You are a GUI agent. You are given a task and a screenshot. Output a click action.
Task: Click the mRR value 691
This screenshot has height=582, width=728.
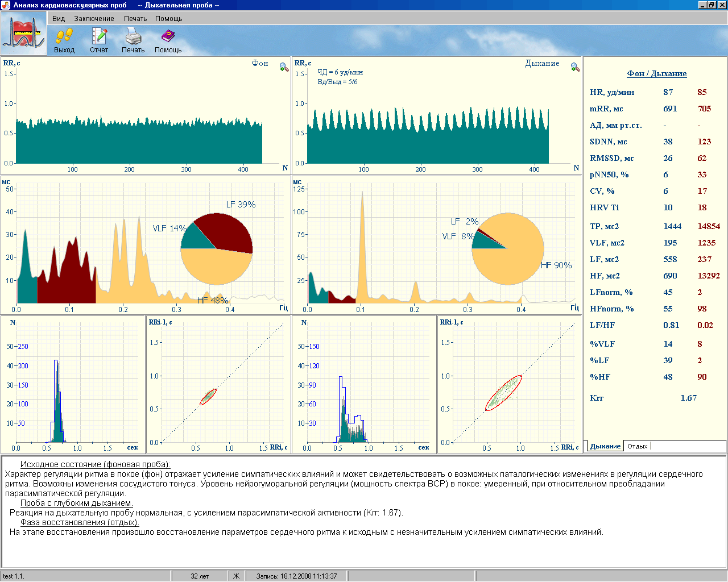coord(670,109)
